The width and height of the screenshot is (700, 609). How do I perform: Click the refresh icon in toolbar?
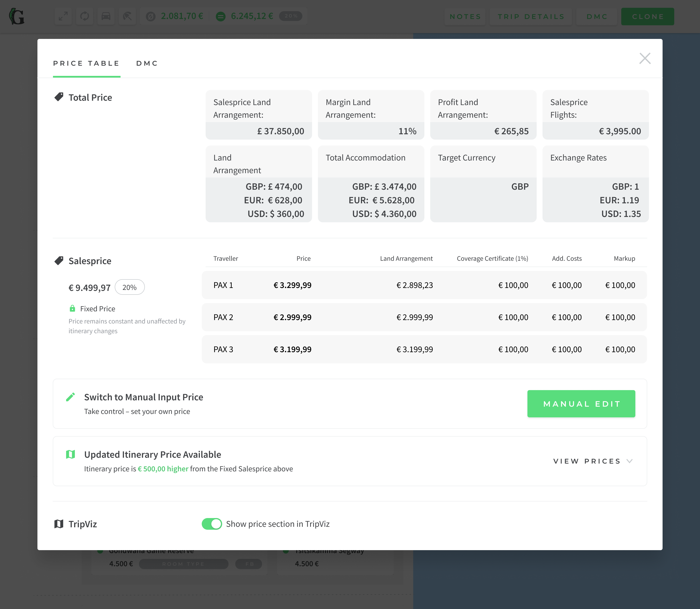85,16
